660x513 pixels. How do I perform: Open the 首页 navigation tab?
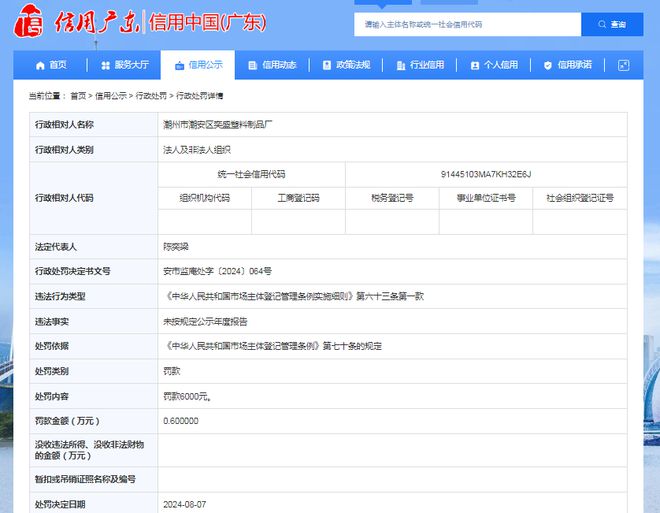(51, 65)
